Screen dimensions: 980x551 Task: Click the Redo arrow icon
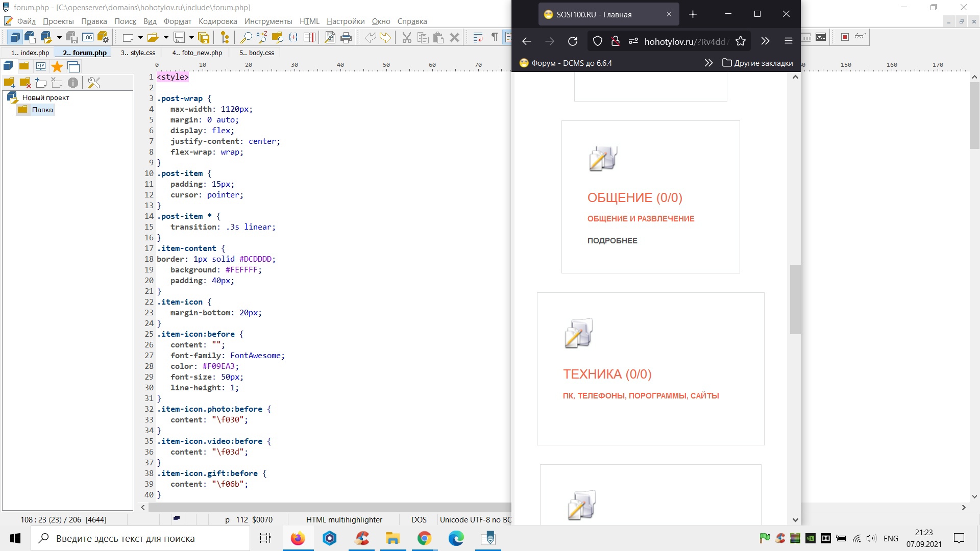[385, 37]
